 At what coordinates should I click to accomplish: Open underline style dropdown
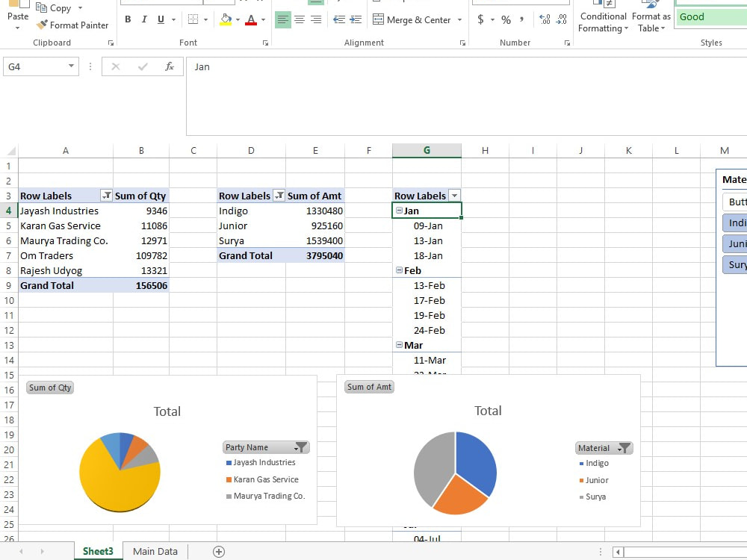(x=174, y=19)
